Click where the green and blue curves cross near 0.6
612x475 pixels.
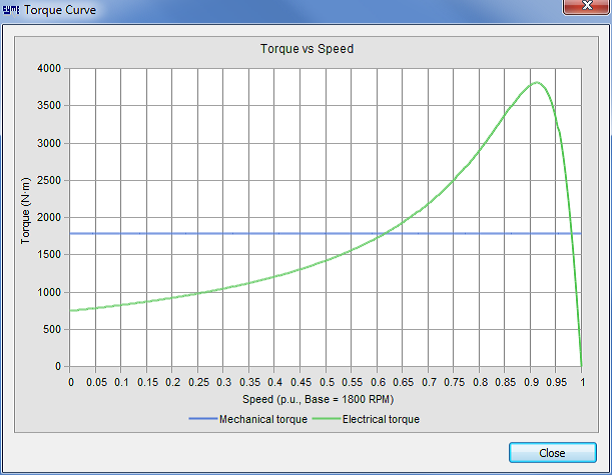click(x=384, y=233)
